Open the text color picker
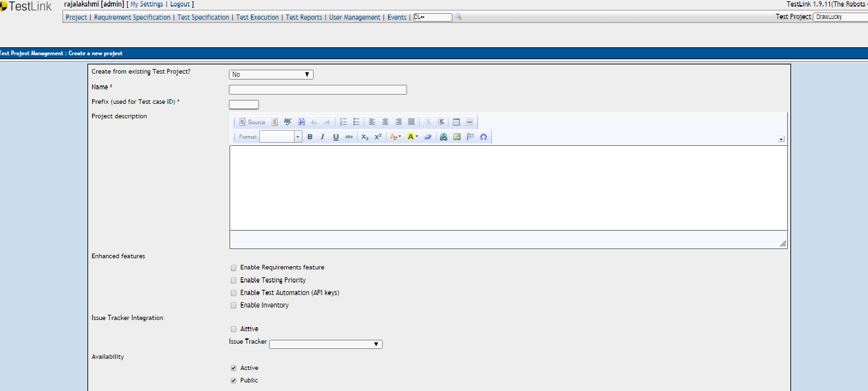 tap(395, 137)
